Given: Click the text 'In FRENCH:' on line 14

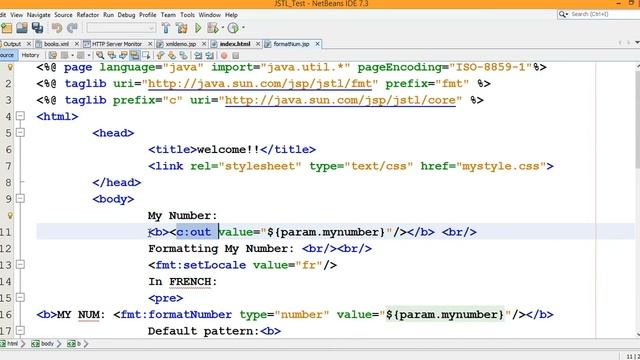Looking at the screenshot, I should point(182,282).
